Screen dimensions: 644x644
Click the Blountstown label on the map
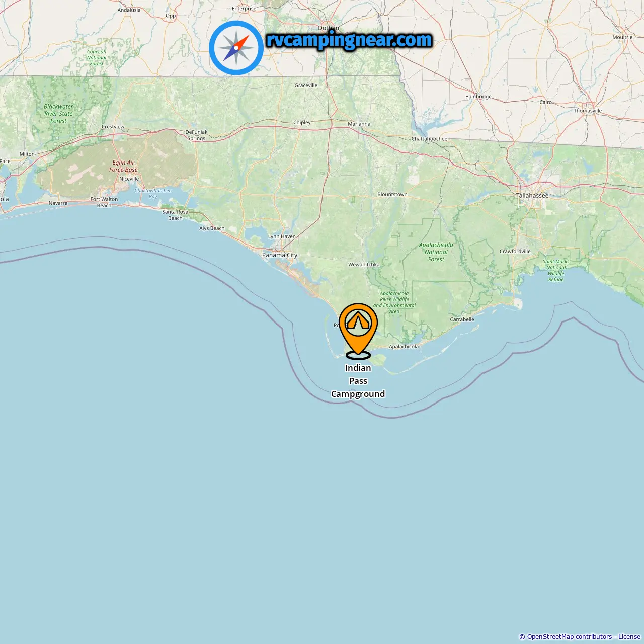392,194
